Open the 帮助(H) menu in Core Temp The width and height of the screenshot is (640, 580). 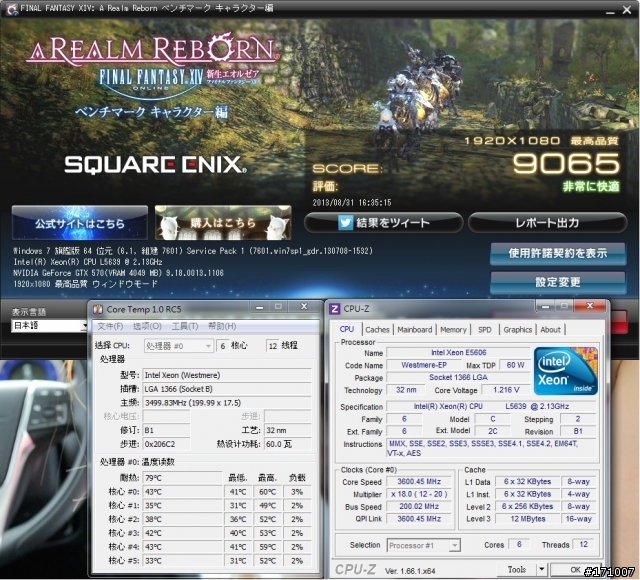click(222, 326)
